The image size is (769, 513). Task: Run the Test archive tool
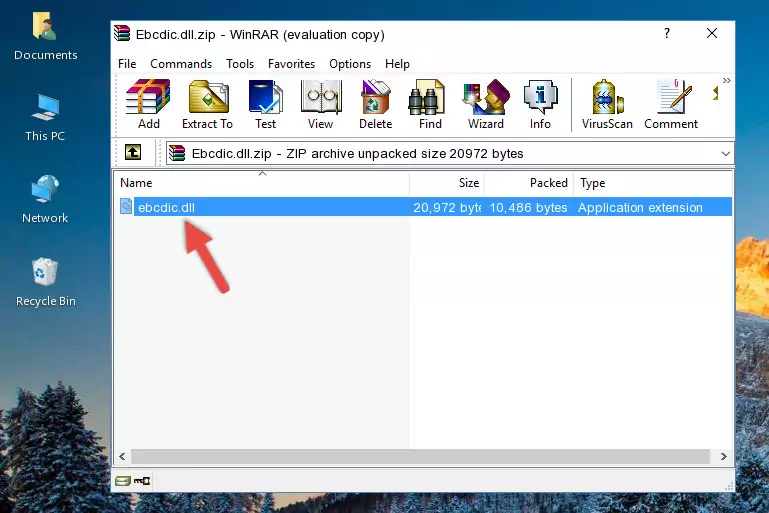pos(265,104)
